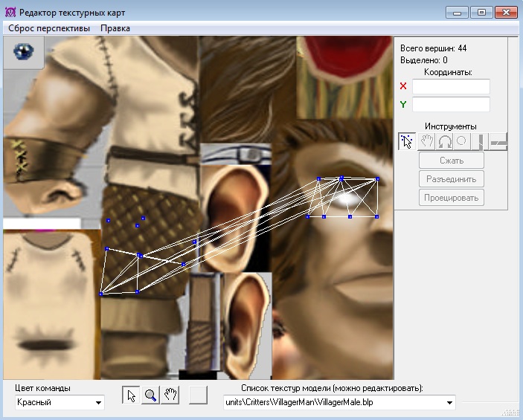The image size is (523, 420).
Task: Click the 'Выделено: 0' label
Action: [x=424, y=60]
